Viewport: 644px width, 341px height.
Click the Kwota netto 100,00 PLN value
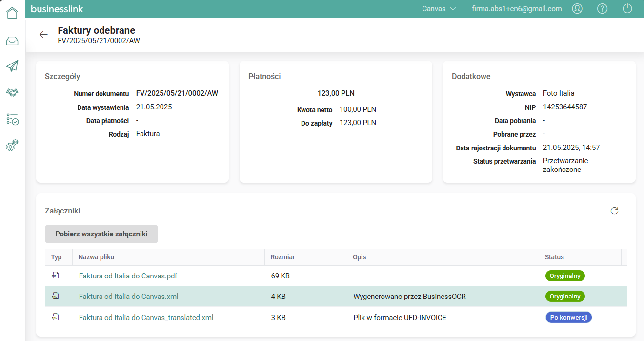point(358,109)
